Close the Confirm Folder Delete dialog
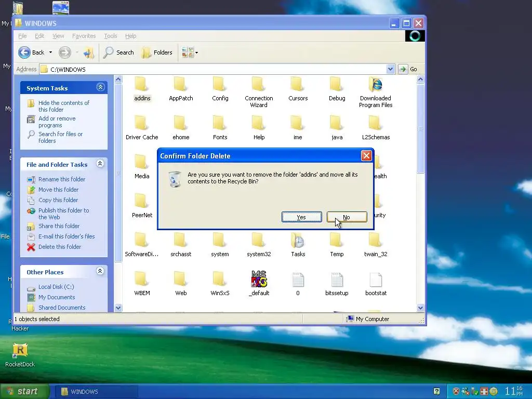This screenshot has height=399, width=532. 366,156
